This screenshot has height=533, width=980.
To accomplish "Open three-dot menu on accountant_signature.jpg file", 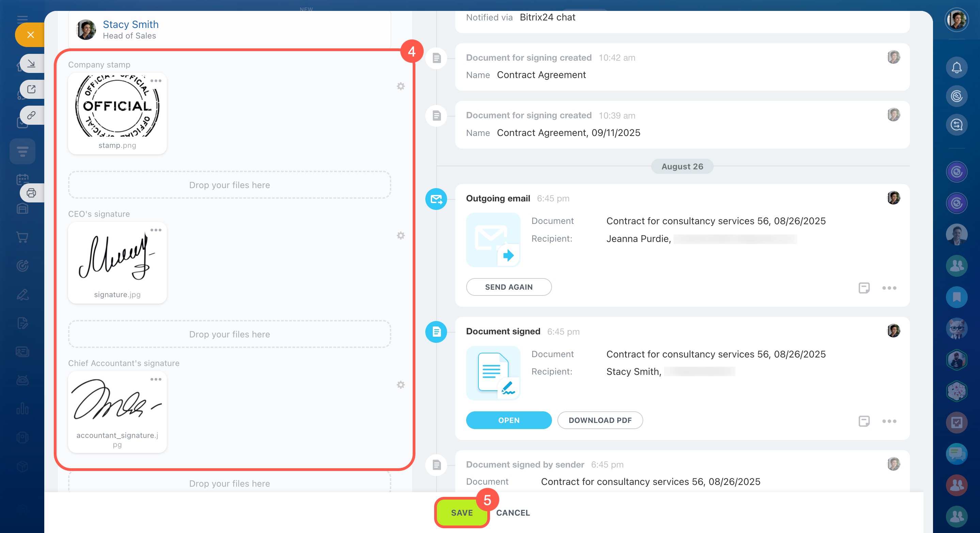I will 156,379.
